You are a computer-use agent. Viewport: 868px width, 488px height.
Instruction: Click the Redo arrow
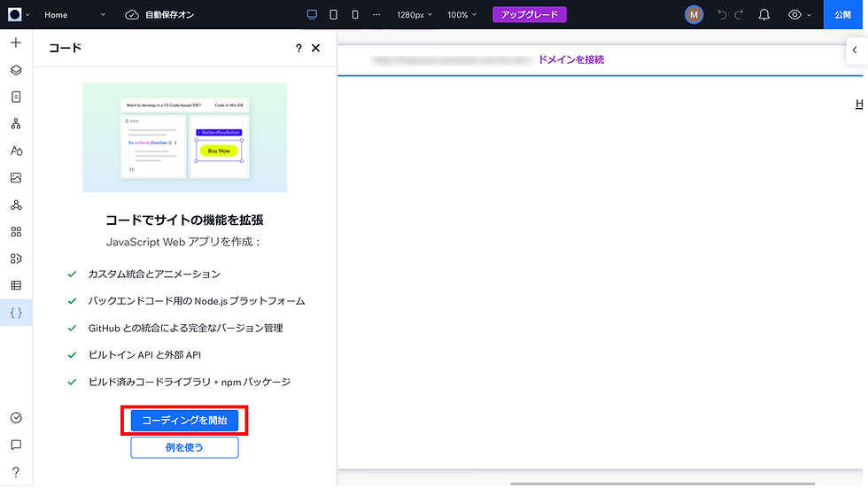point(739,15)
